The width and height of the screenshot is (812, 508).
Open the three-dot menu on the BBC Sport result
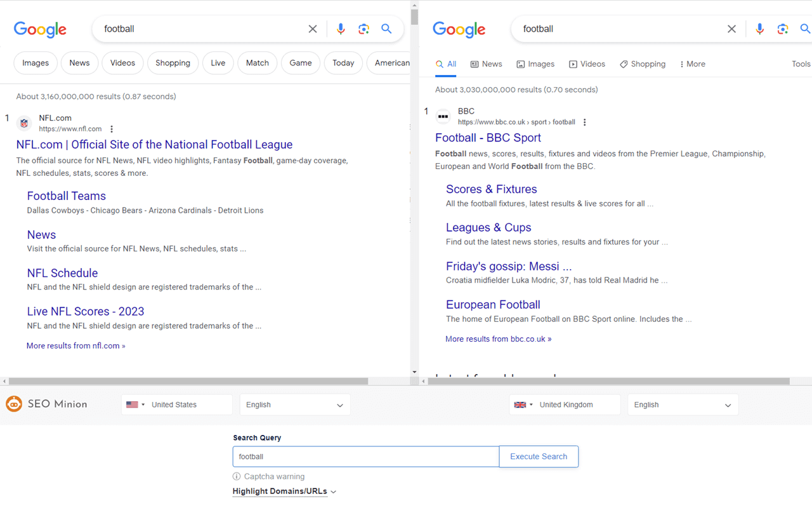click(584, 122)
